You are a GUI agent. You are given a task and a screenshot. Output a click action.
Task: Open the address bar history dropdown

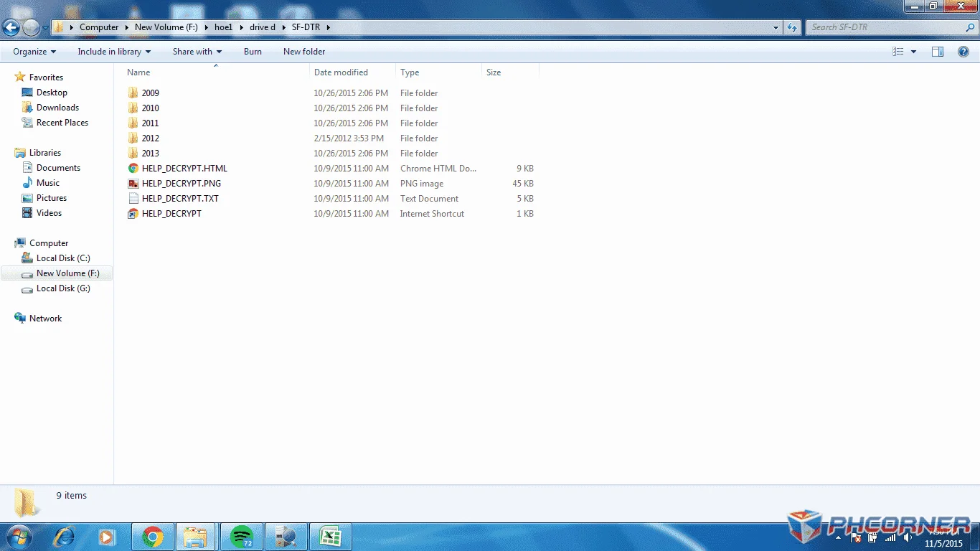(x=776, y=27)
